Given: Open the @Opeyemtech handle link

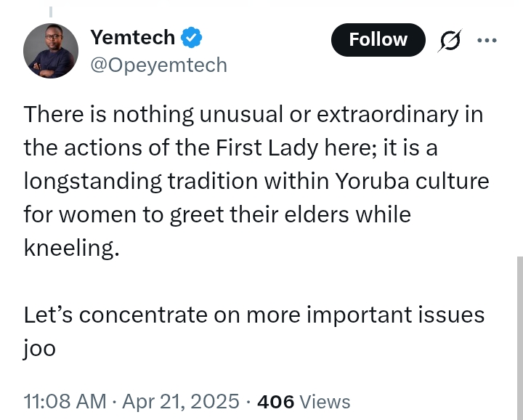Looking at the screenshot, I should 159,65.
